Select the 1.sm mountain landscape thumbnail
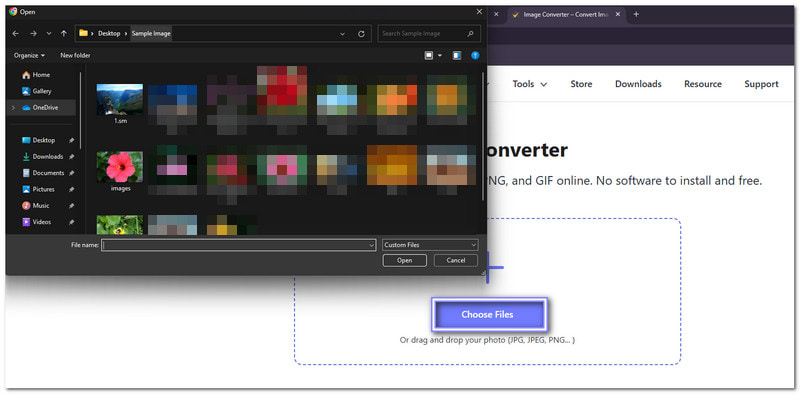 [120, 100]
